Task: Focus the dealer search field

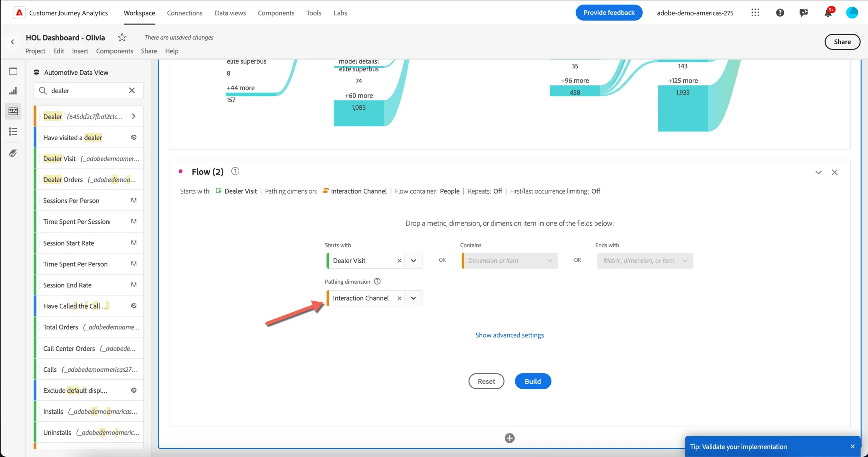Action: (88, 91)
